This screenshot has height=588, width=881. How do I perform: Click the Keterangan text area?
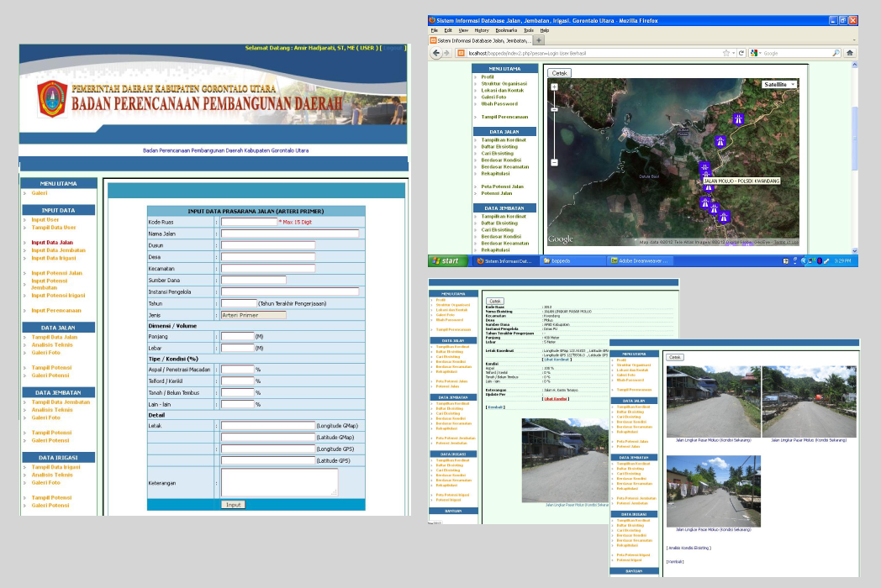(x=279, y=483)
